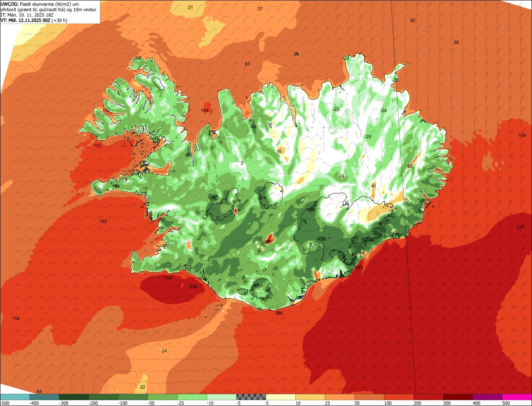
Task: Click the 'IT: Mán. 10. 11. 2025 18Z' line
Action: coord(26,15)
